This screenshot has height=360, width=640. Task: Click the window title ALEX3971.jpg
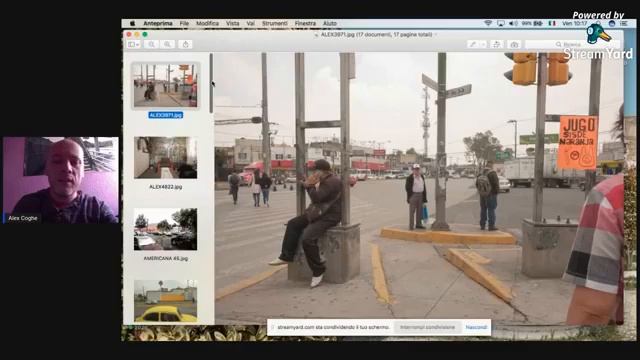click(x=376, y=35)
